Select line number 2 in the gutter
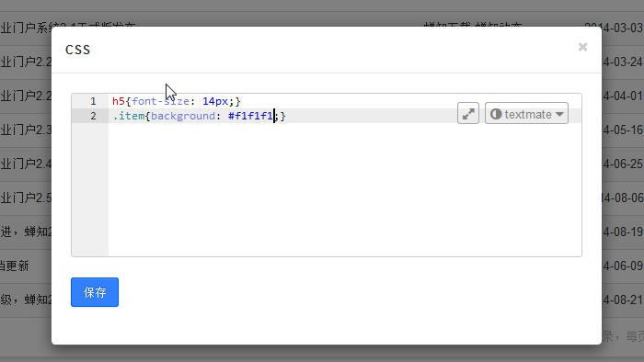This screenshot has height=362, width=644. click(x=93, y=116)
